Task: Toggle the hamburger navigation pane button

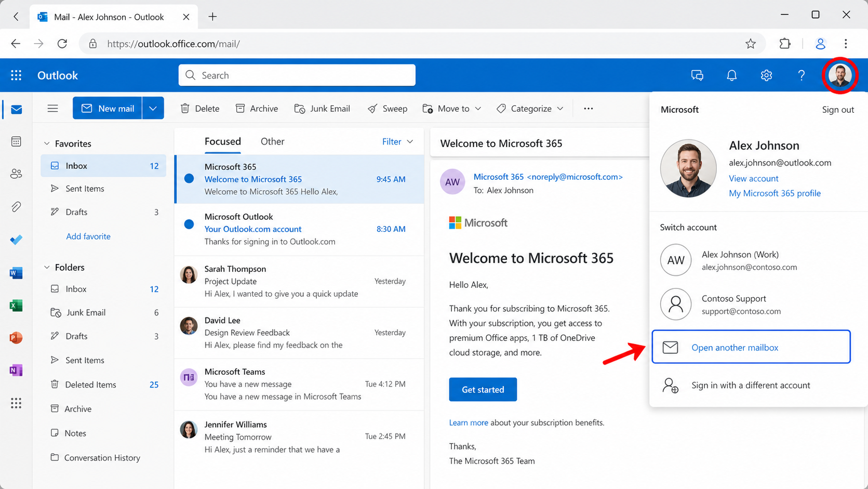Action: click(52, 109)
